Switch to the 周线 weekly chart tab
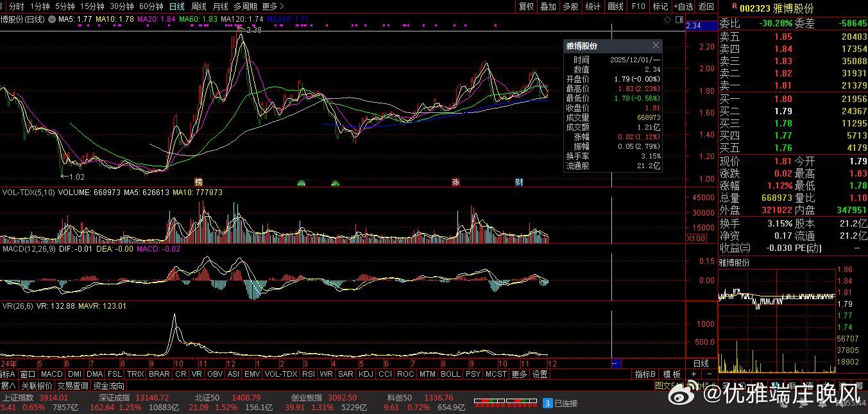This screenshot has height=414, width=868. click(199, 6)
